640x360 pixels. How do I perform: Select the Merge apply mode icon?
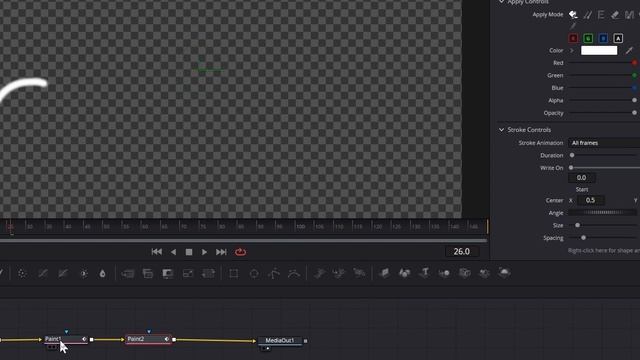pos(629,15)
